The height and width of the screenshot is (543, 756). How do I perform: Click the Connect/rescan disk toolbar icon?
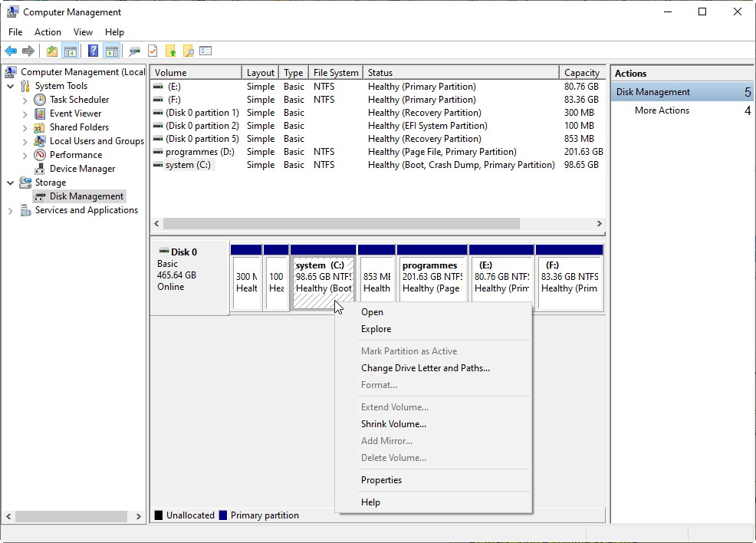(134, 51)
